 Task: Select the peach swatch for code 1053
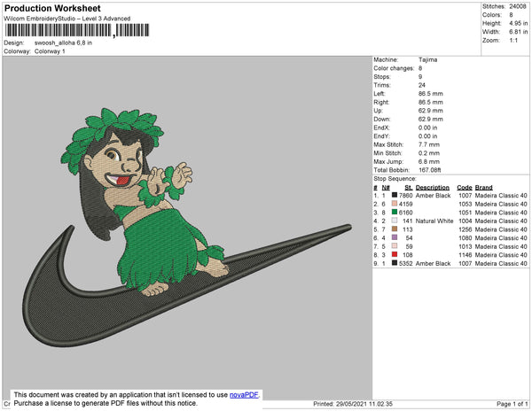tap(395, 204)
